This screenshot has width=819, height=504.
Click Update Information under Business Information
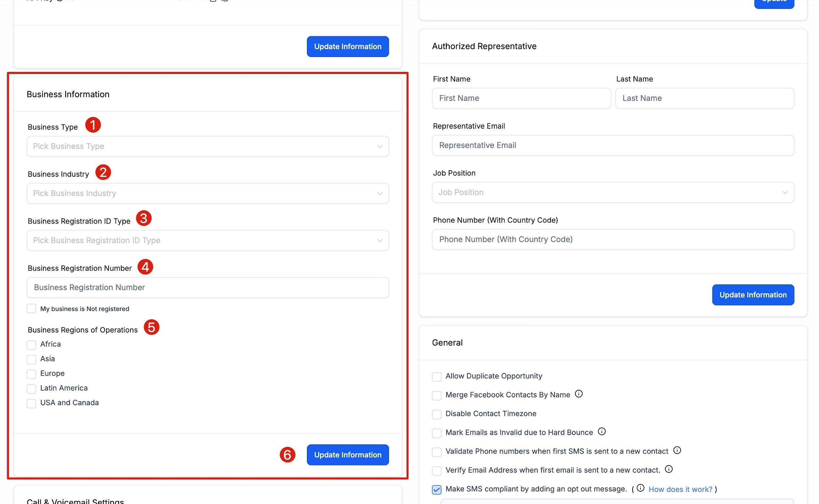[348, 455]
